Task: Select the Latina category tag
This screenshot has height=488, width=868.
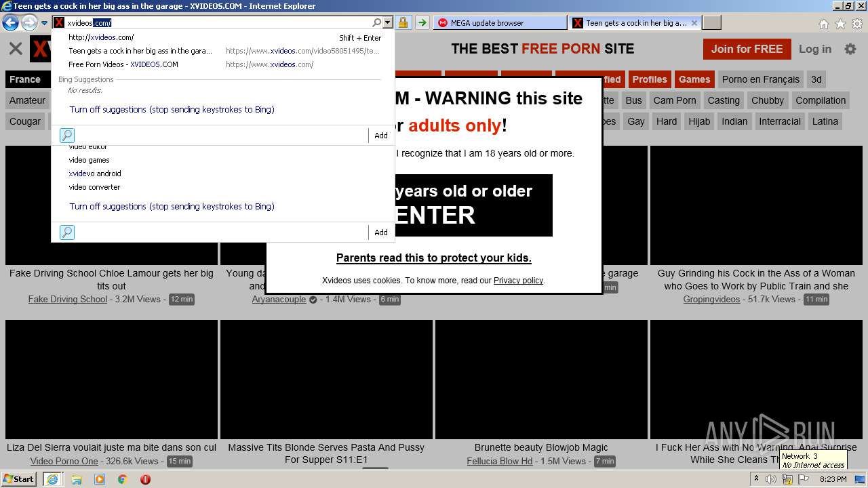Action: coord(825,121)
